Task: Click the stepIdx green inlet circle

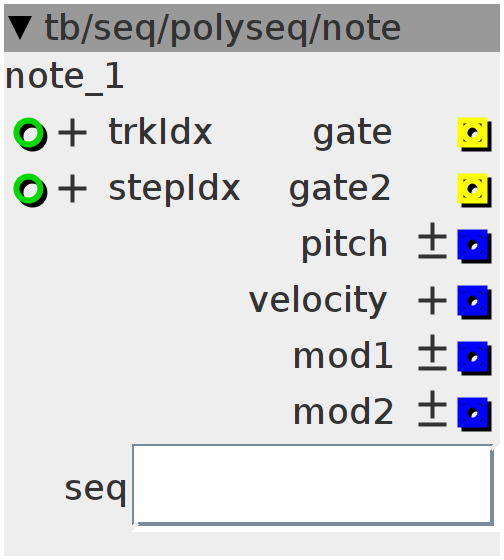Action: 29,189
